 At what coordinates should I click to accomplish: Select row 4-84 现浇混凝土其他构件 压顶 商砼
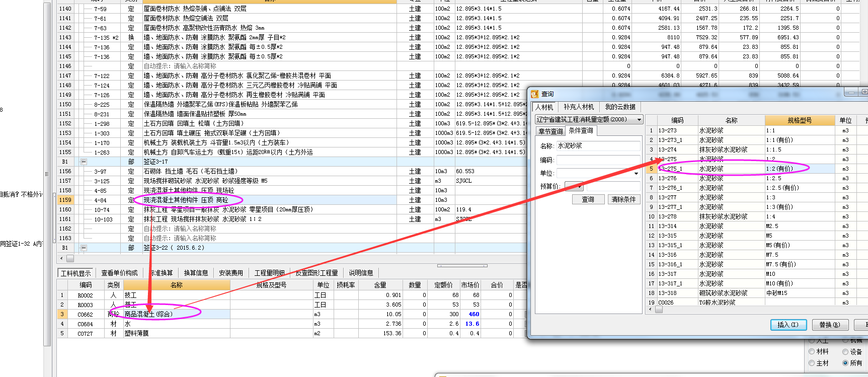292,200
